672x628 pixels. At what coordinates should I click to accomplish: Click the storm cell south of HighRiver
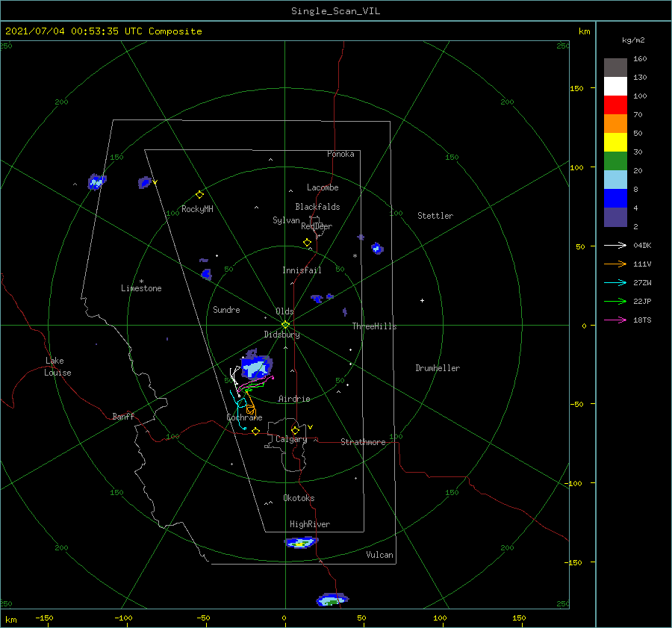[x=302, y=543]
